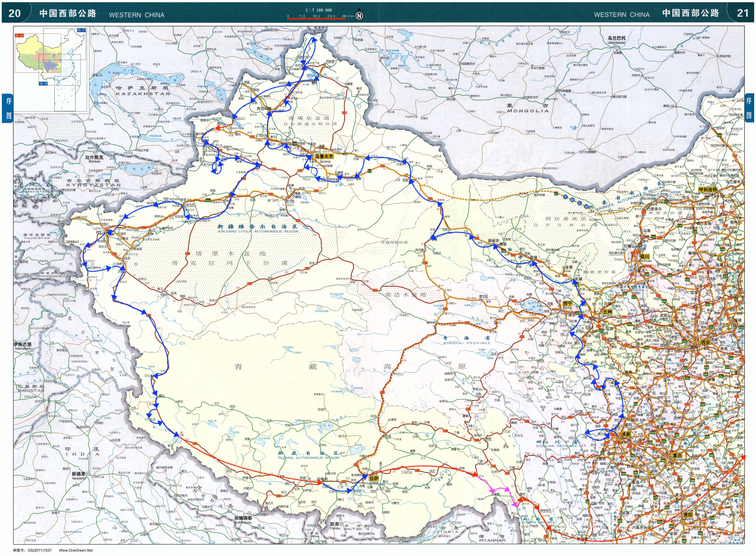756x556 pixels.
Task: Click the left 中国西部公路 header title
Action: coord(68,13)
